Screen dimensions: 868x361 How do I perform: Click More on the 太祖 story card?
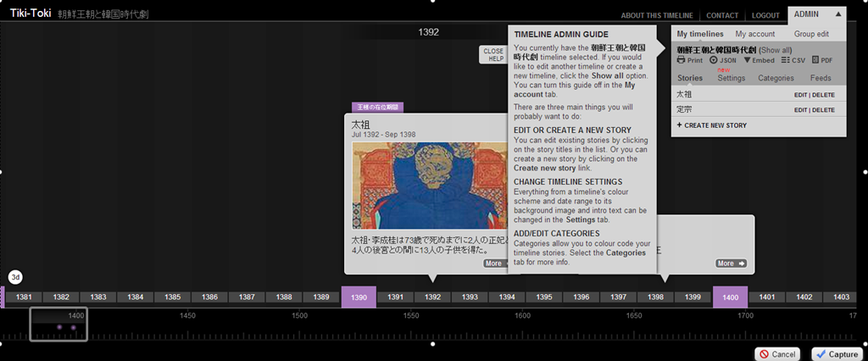(x=496, y=264)
